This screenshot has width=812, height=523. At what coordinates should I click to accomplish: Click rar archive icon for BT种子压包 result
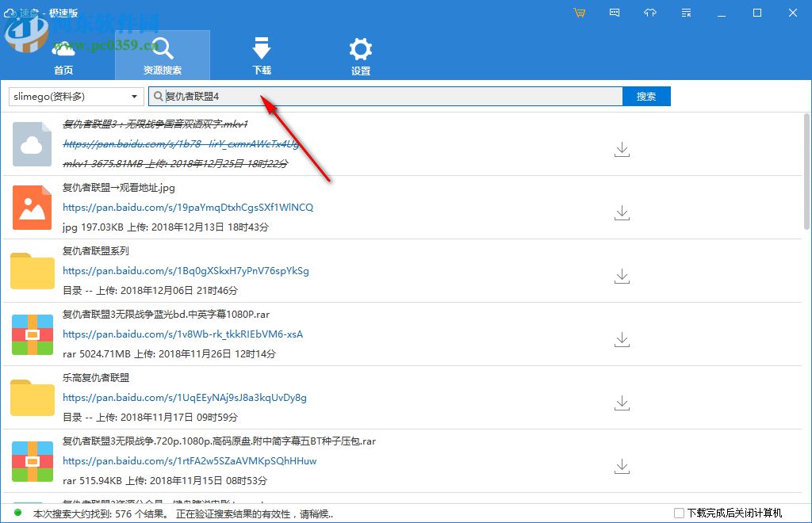pos(32,461)
